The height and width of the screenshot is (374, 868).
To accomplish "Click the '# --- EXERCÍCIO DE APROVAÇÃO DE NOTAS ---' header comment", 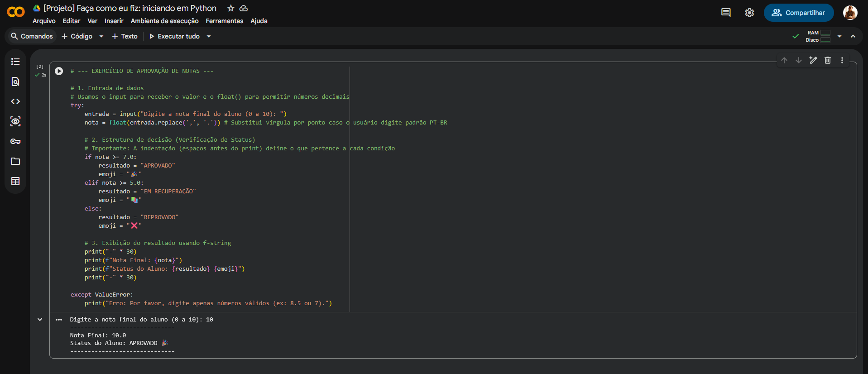I will pos(142,71).
